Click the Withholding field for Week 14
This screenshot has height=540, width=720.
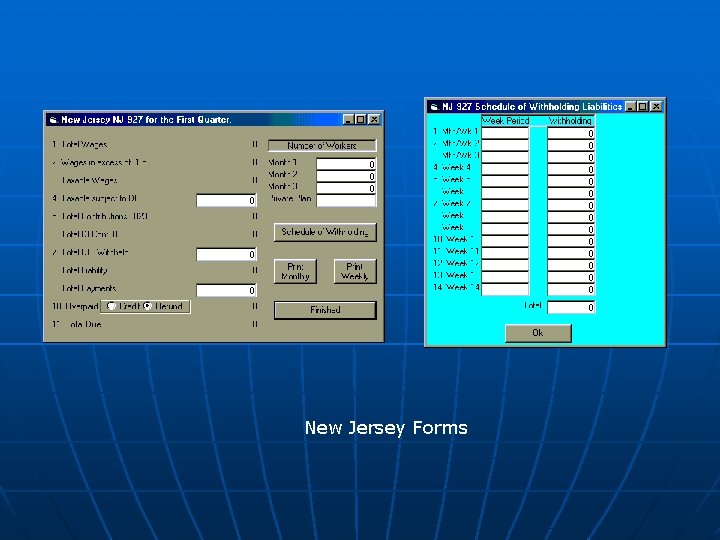pyautogui.click(x=571, y=289)
